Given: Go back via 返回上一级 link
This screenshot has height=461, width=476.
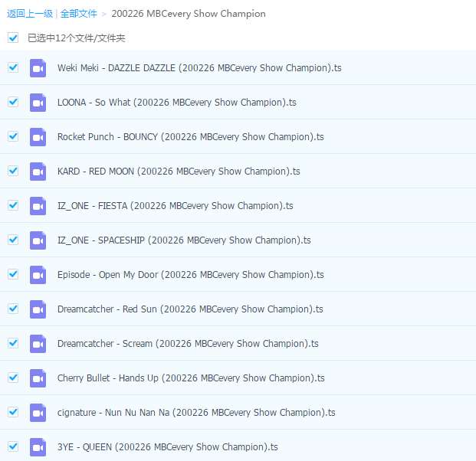Looking at the screenshot, I should coord(30,14).
